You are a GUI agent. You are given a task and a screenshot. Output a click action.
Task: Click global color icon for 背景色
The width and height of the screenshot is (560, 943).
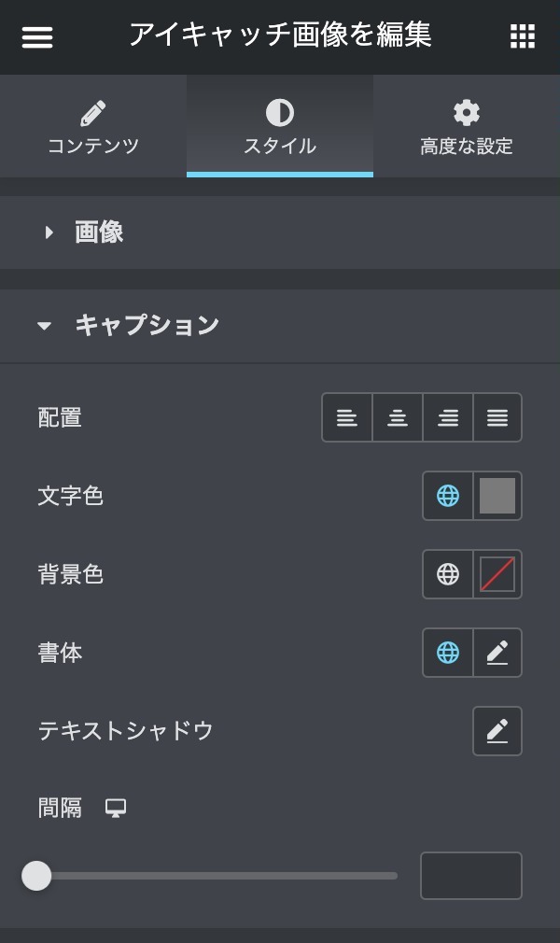tap(448, 574)
